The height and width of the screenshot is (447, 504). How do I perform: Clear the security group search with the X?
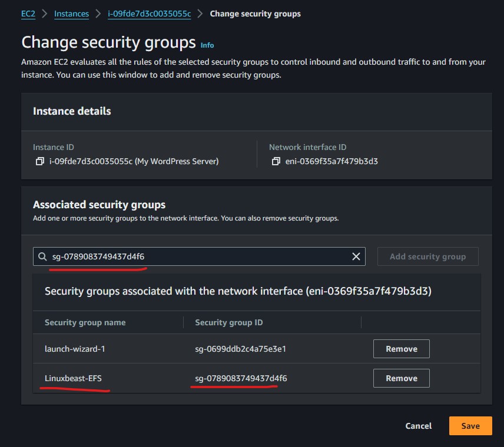click(x=356, y=256)
